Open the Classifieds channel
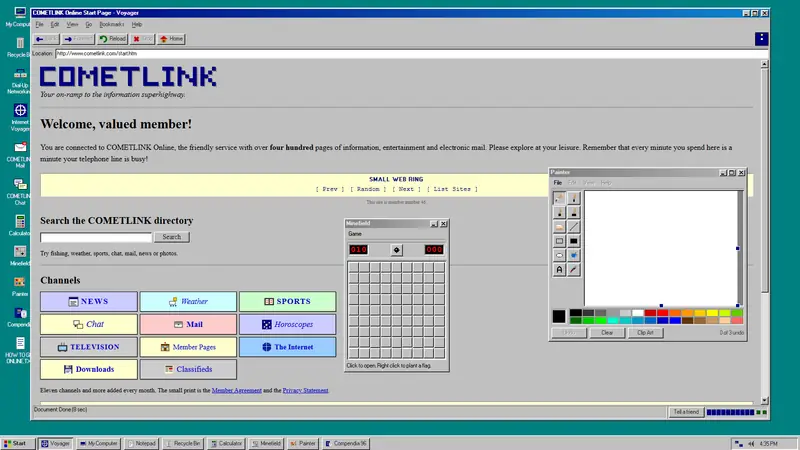Screen dimensions: 800x450 point(188,369)
